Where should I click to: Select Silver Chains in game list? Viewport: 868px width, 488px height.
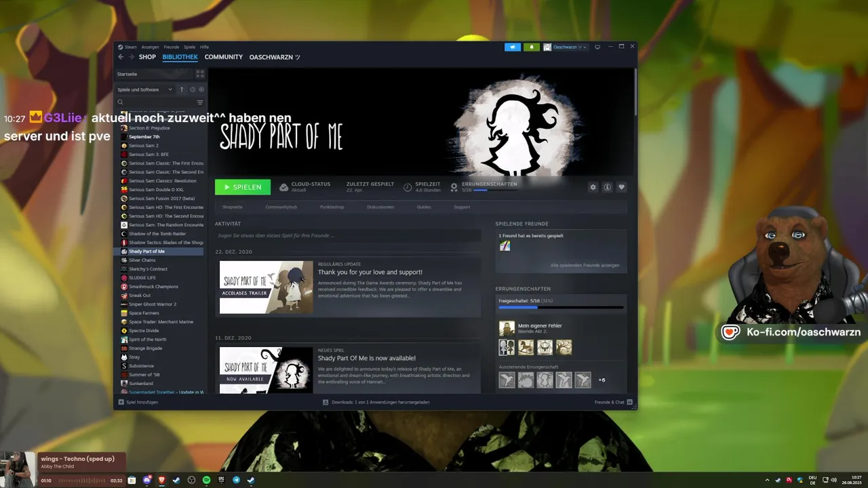point(142,260)
